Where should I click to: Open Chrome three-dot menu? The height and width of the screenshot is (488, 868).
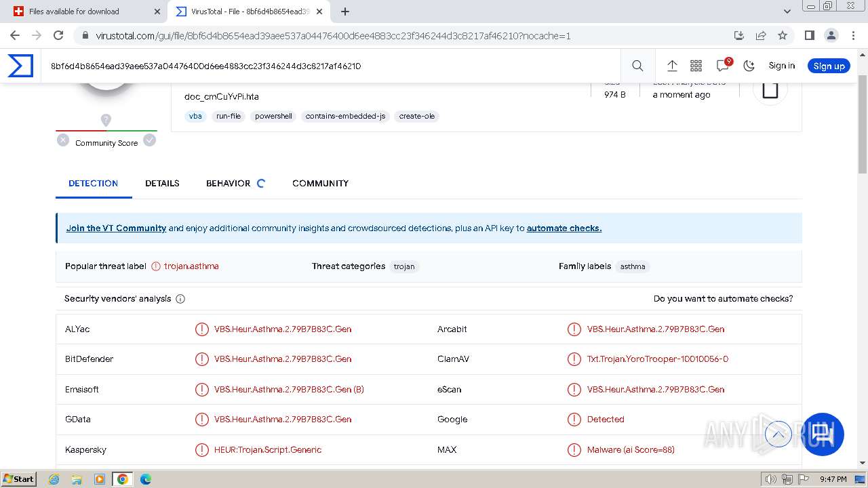pos(853,35)
